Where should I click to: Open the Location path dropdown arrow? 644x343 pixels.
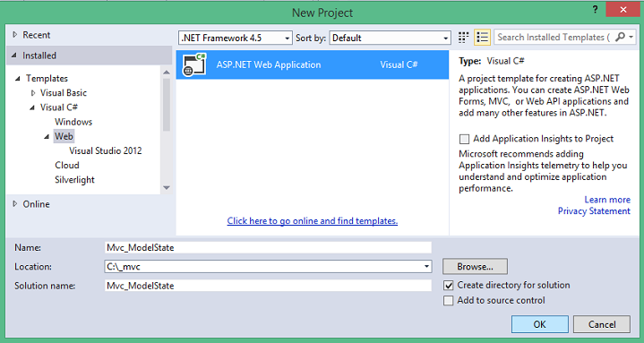[426, 267]
